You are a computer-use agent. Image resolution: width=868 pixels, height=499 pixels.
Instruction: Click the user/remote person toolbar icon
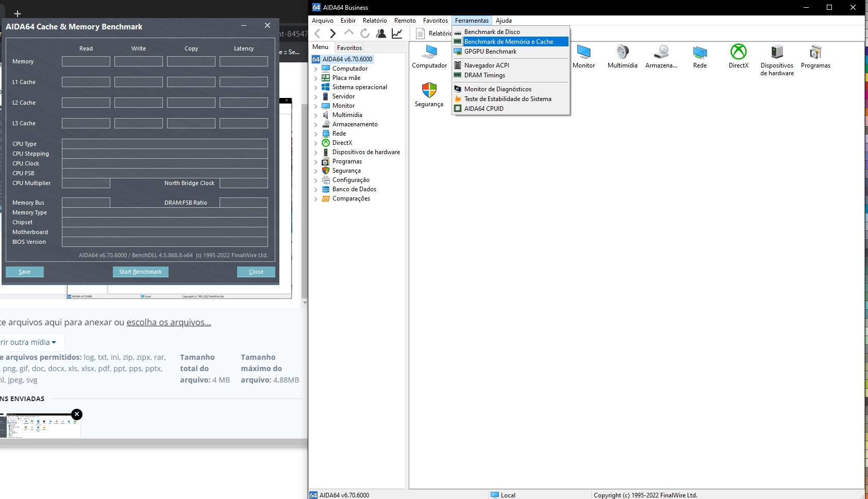point(381,34)
